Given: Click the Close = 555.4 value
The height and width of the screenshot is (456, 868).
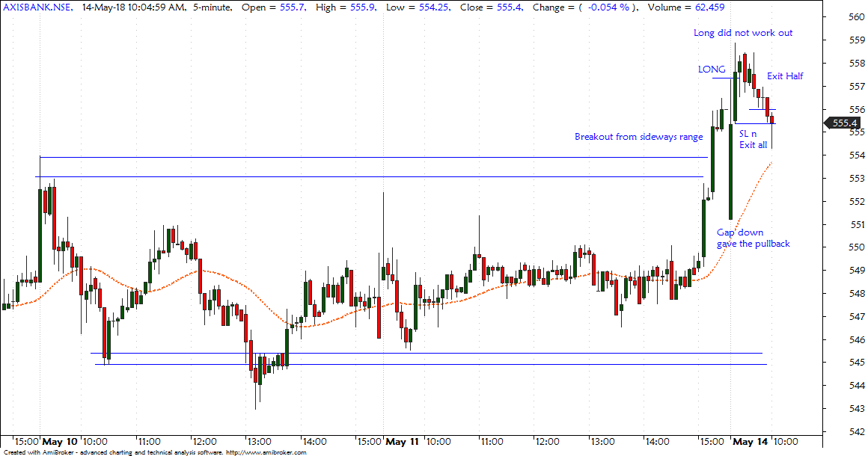Looking at the screenshot, I should tap(492, 7).
